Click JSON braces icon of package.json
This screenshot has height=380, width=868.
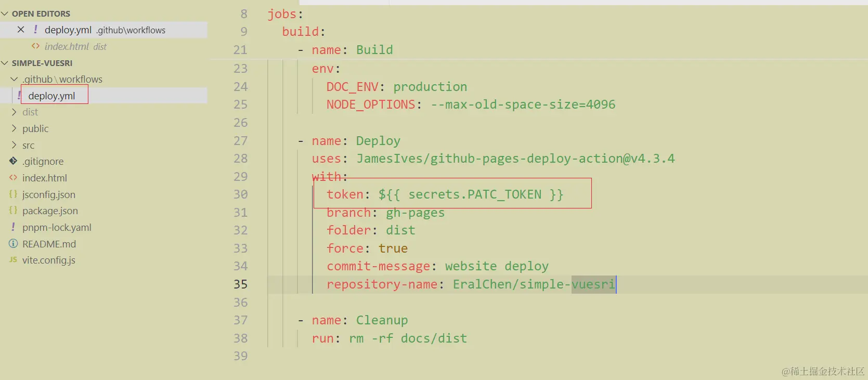tap(13, 211)
